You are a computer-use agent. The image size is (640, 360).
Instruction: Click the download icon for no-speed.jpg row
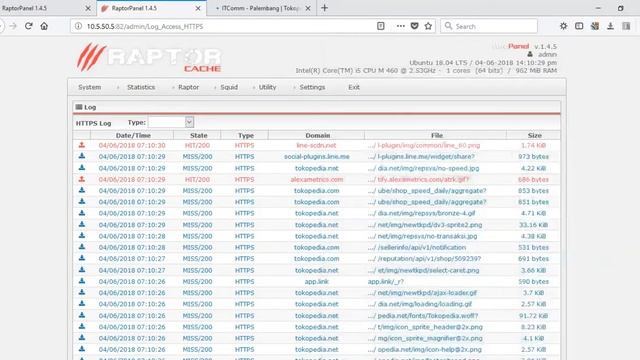(x=82, y=167)
